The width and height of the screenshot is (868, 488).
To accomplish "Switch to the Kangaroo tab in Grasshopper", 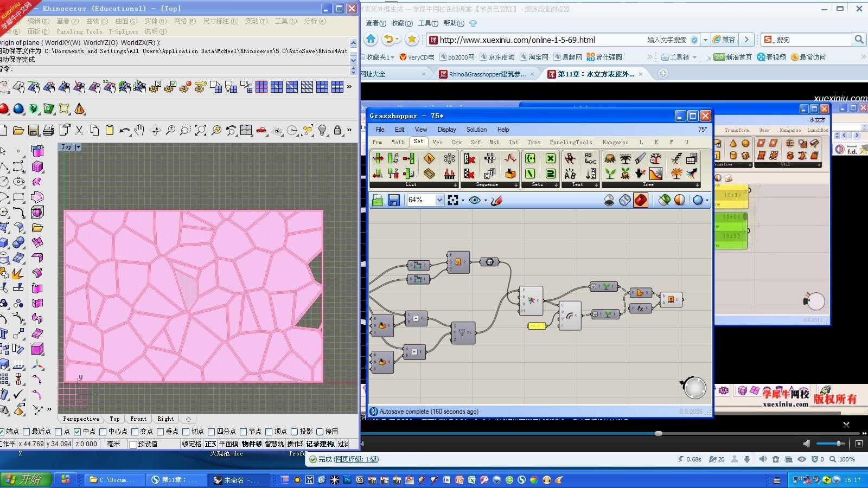I will [615, 142].
